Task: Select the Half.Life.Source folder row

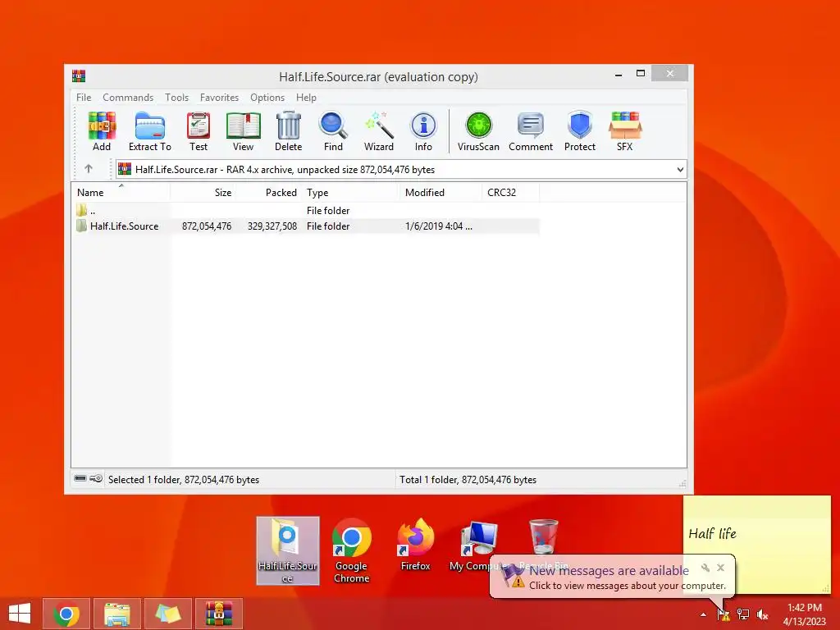Action: pos(305,226)
